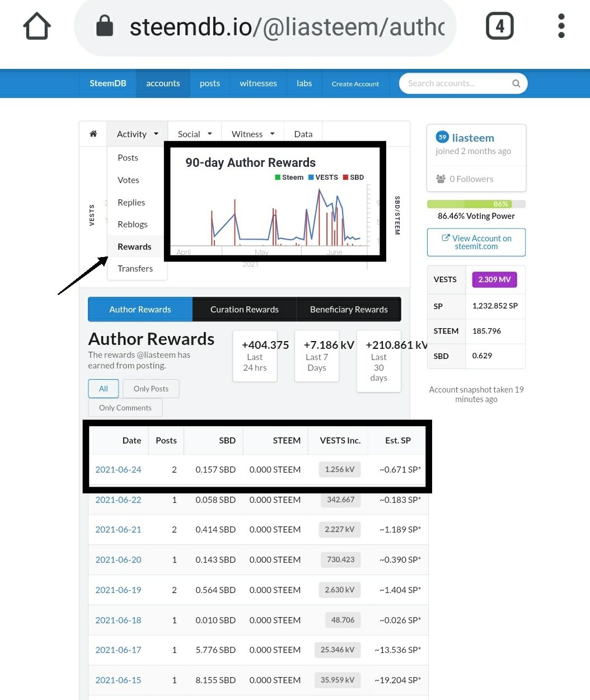590x700 pixels.
Task: Click the 2.227 kV vests badge
Action: (340, 529)
